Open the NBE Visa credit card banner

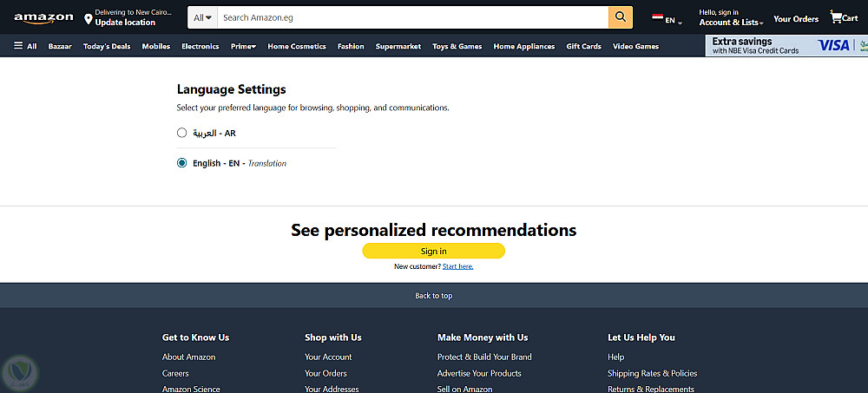(786, 46)
